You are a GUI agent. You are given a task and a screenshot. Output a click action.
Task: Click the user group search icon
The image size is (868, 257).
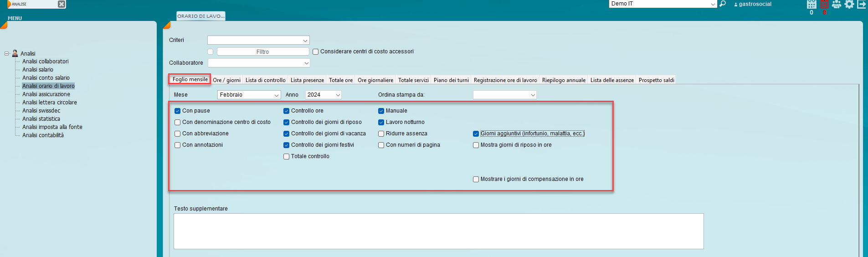(x=837, y=5)
